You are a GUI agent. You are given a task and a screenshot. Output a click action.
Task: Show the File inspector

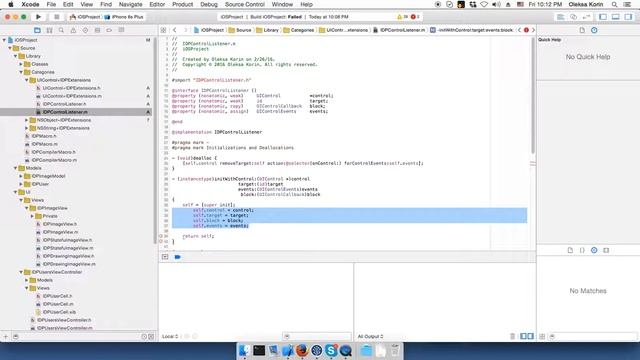tap(582, 30)
